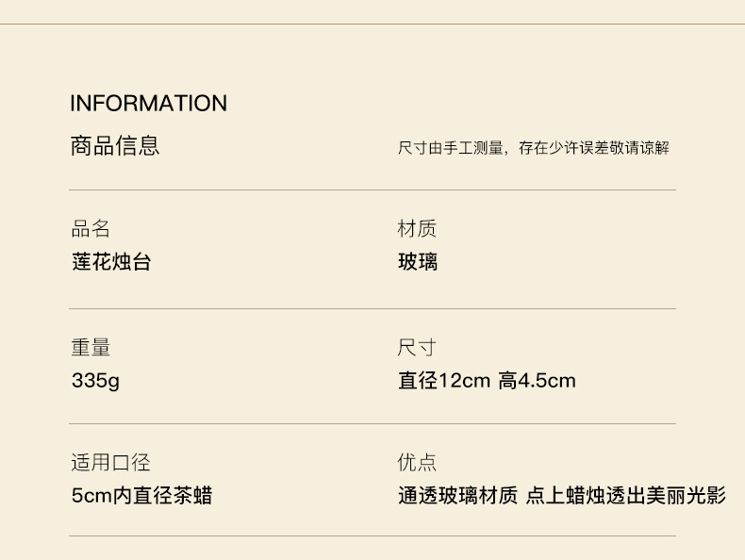This screenshot has width=745, height=560.
Task: Select the 材质 field label
Action: coord(417,229)
